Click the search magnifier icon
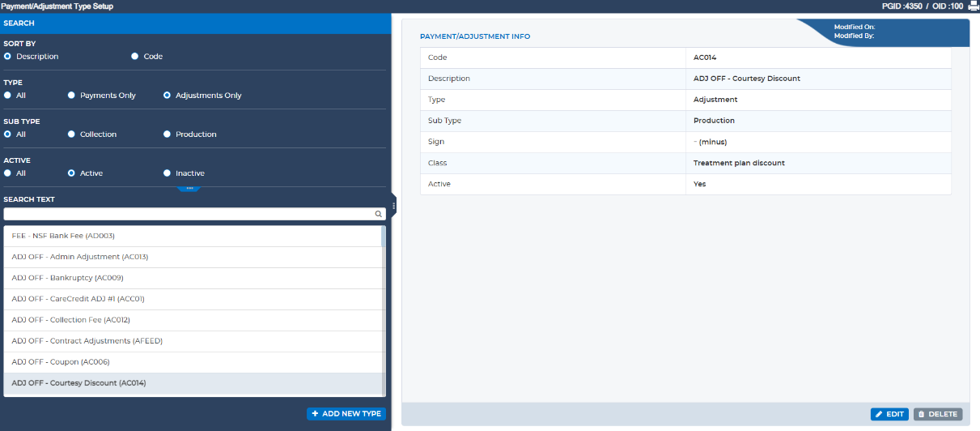This screenshot has height=431, width=980. point(378,215)
